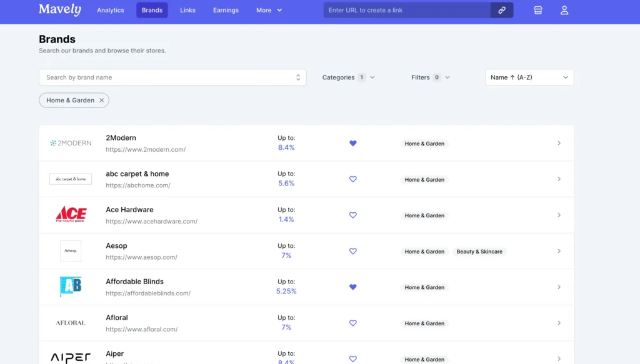
Task: Click the Affordable Blinds brand name
Action: click(x=135, y=282)
